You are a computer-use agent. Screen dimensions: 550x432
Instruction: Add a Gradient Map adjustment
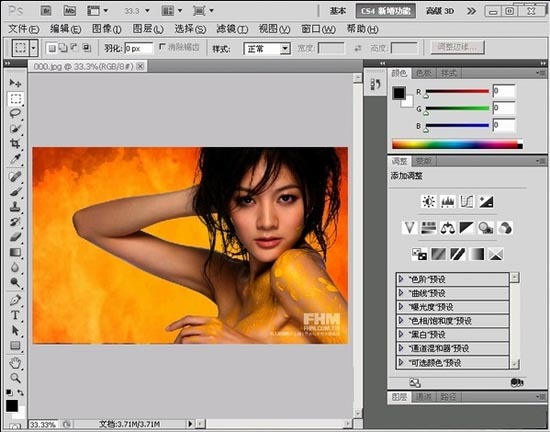click(477, 254)
